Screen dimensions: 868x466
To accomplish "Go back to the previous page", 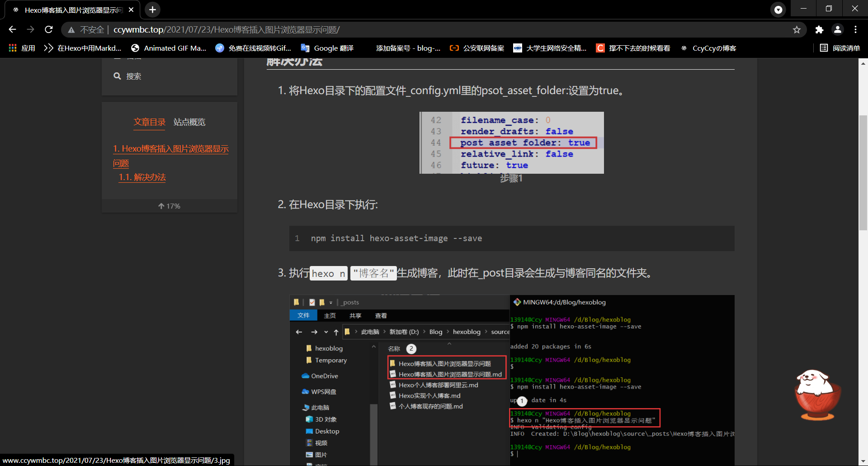I will 12,29.
